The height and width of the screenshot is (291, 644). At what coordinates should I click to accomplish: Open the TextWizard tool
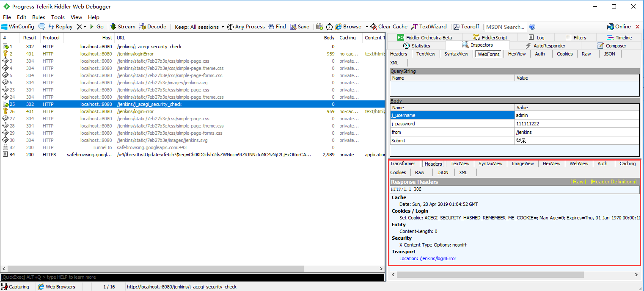point(429,27)
